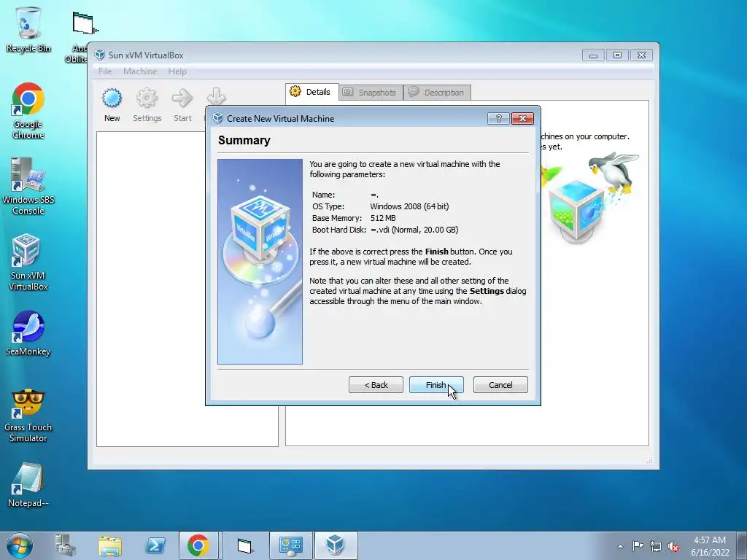Viewport: 747px width, 560px height.
Task: Open the Windows Start orb
Action: click(x=20, y=545)
